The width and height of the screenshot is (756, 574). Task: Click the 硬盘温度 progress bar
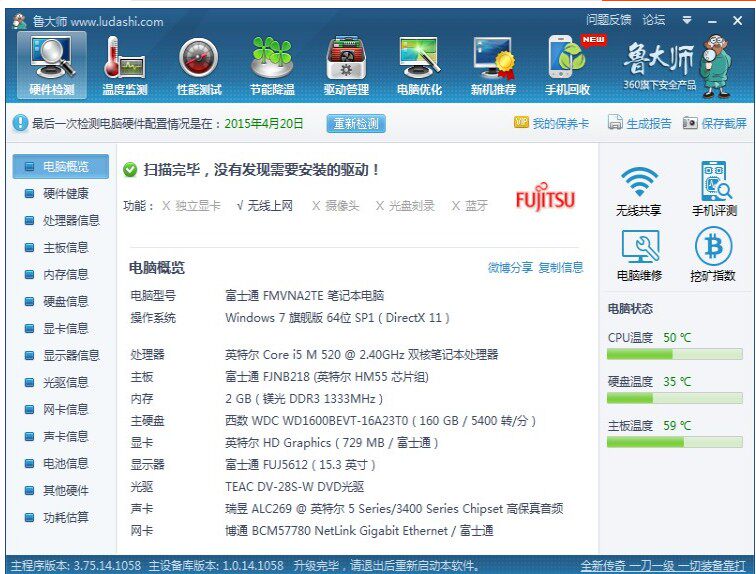coord(675,399)
